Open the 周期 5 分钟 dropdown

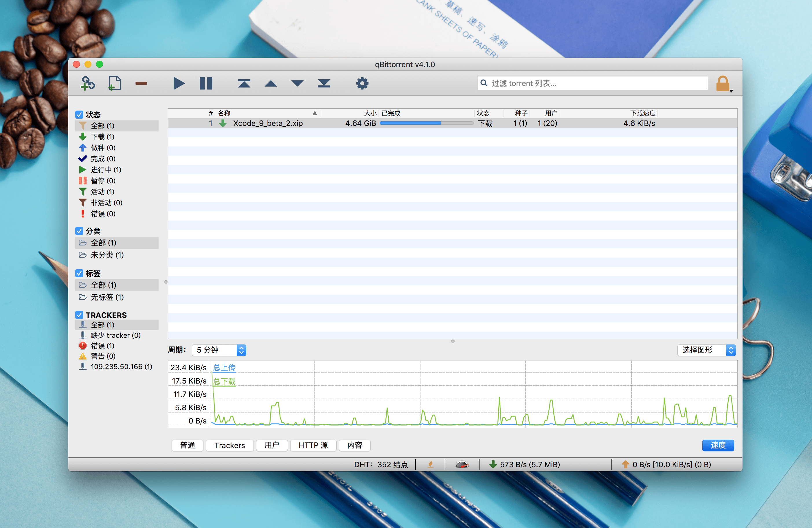[x=219, y=350]
